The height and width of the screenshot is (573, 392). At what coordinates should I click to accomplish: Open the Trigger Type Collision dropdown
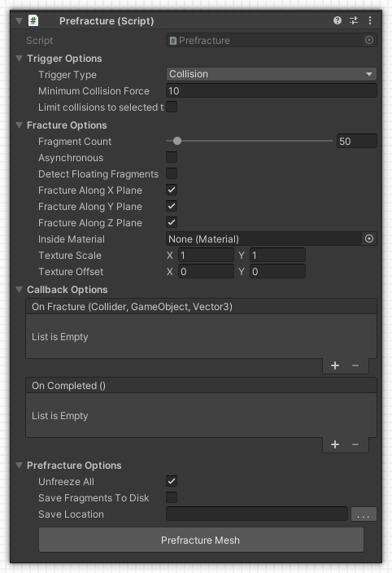pyautogui.click(x=271, y=74)
